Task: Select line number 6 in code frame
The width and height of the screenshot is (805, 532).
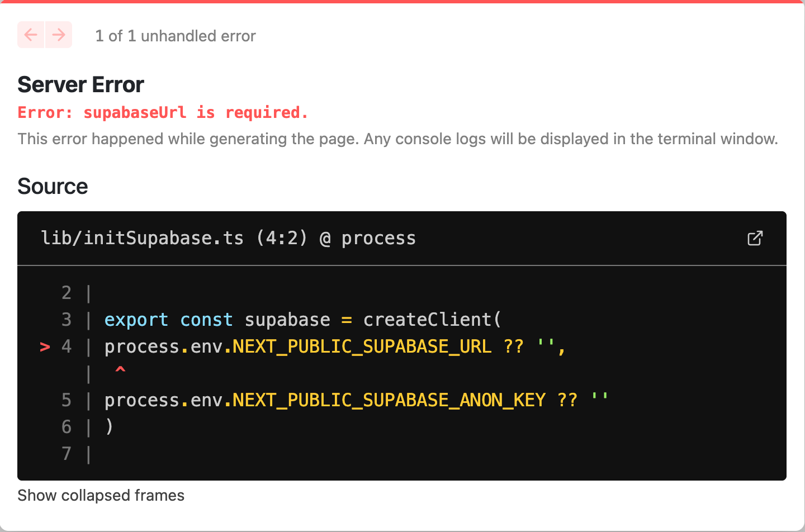Action: coord(67,427)
